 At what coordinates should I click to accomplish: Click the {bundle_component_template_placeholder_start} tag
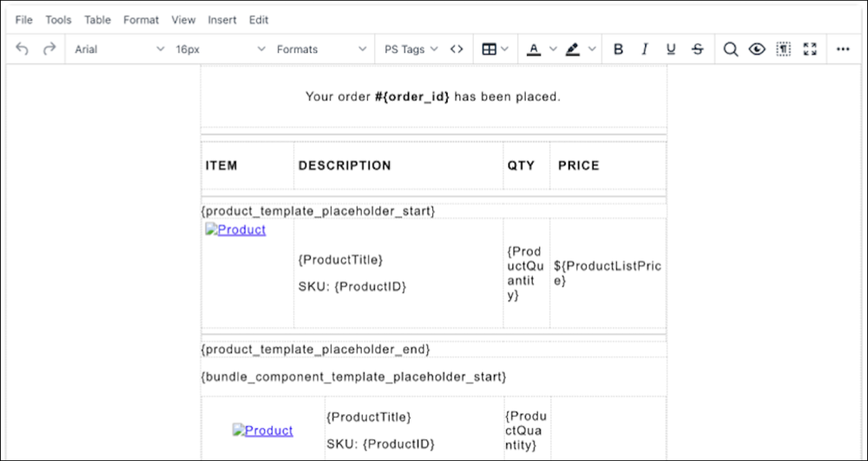[354, 377]
